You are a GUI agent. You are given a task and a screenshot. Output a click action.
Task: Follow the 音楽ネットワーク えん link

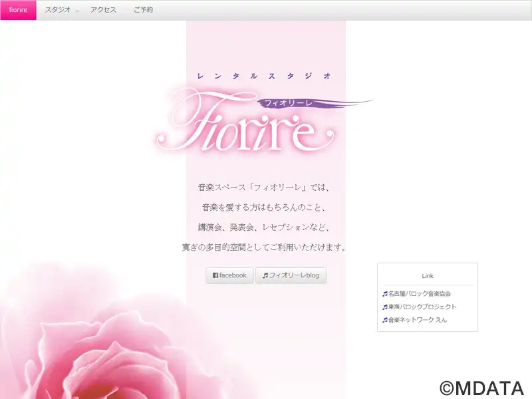(x=418, y=320)
